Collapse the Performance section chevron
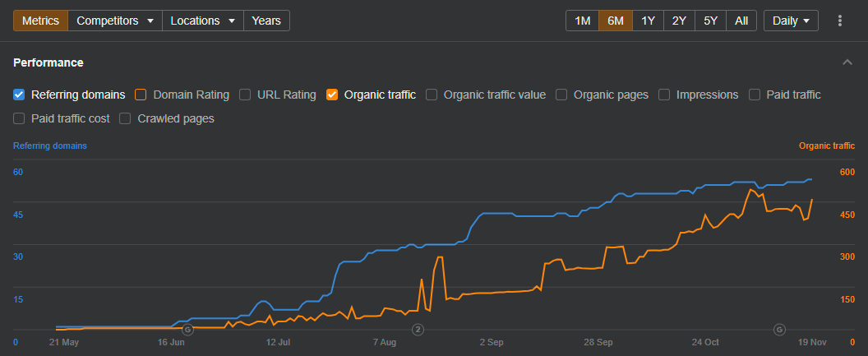The width and height of the screenshot is (868, 356). [x=847, y=62]
